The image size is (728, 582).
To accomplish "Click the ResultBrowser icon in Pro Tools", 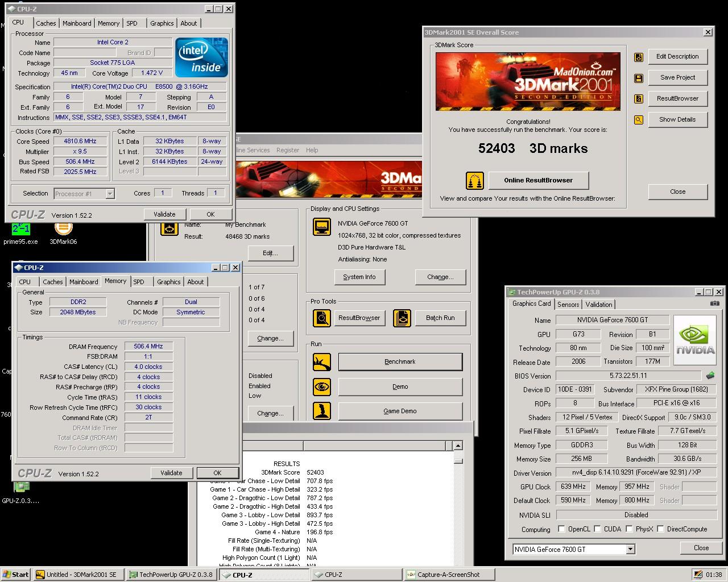I will (x=322, y=318).
